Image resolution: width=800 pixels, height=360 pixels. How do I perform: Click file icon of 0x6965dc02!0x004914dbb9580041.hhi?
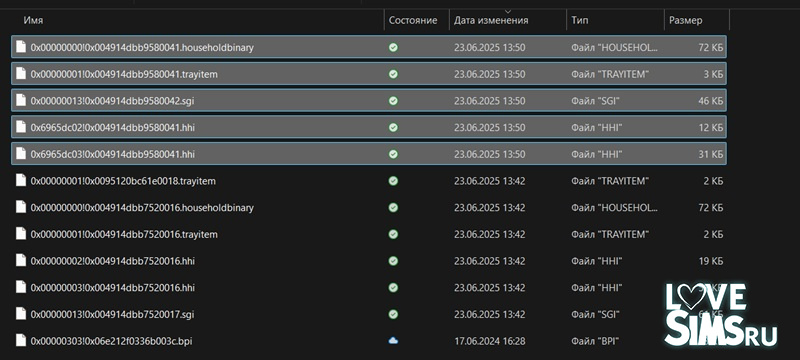coord(21,126)
